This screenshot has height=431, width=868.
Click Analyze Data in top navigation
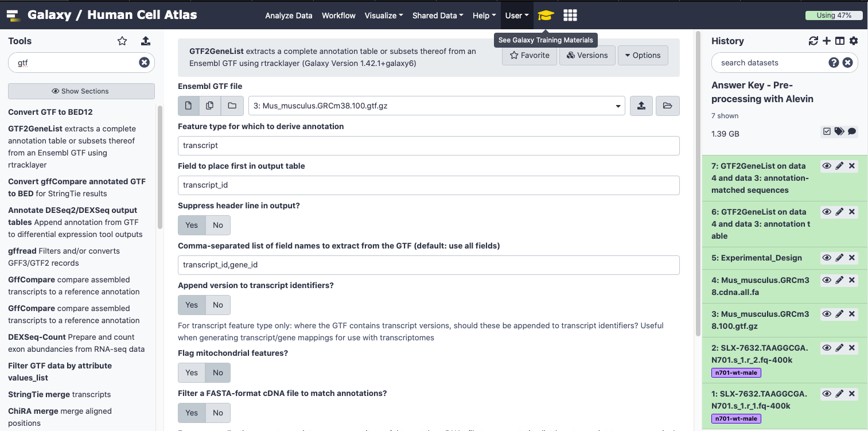(289, 15)
